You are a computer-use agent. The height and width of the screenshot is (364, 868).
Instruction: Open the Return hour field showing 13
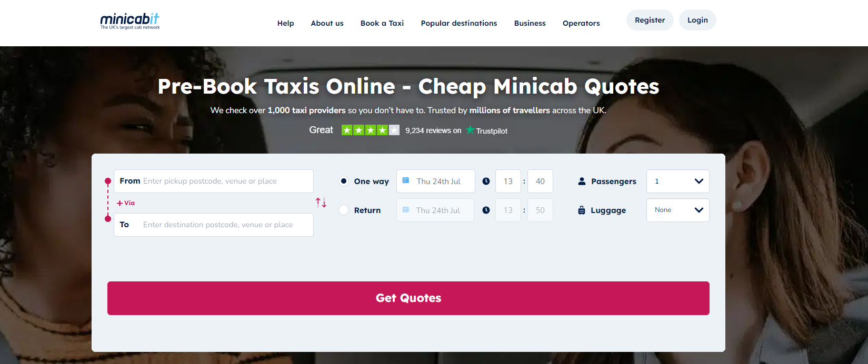(x=508, y=210)
